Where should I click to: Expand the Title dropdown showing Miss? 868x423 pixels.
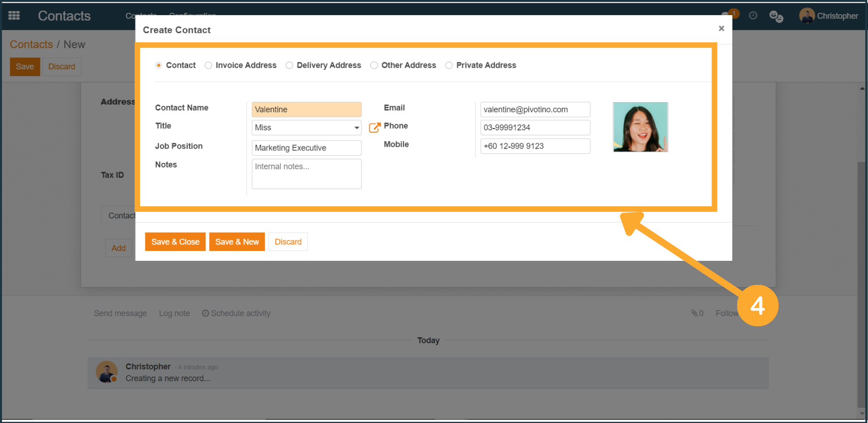[306, 128]
